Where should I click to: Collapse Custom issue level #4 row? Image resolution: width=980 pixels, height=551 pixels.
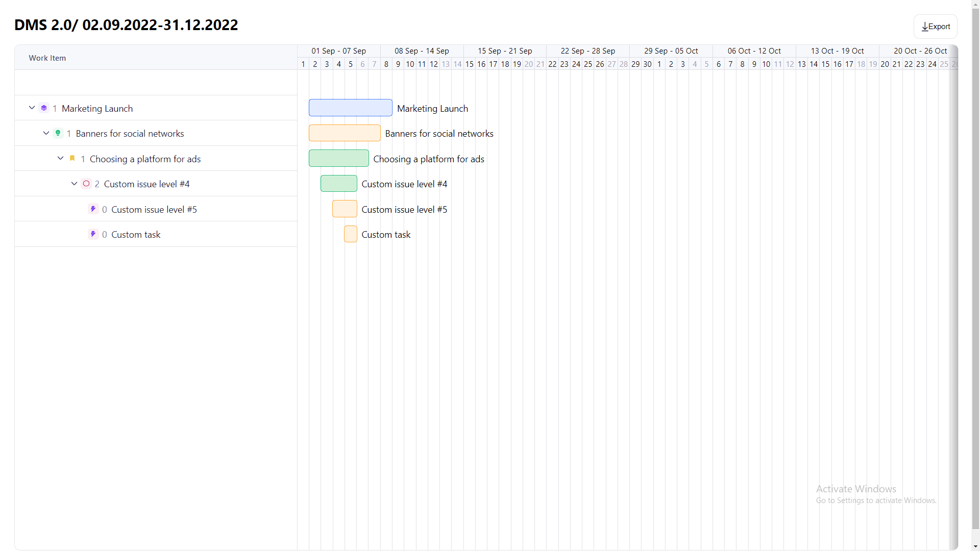pos(74,184)
